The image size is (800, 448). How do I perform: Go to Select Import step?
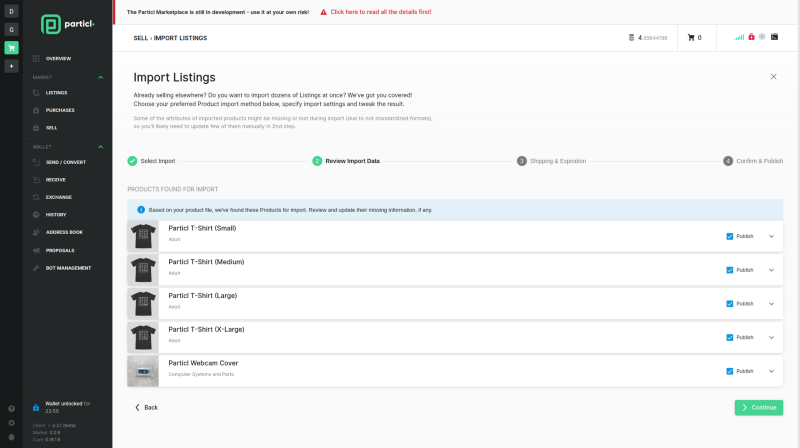pos(152,161)
